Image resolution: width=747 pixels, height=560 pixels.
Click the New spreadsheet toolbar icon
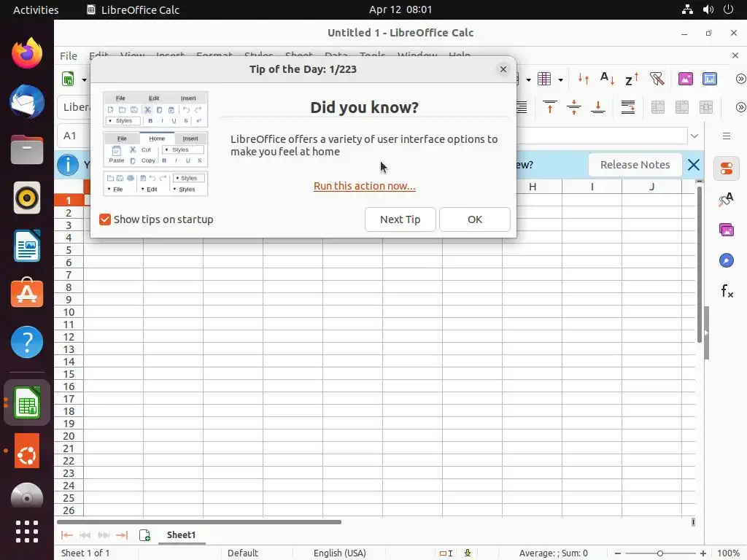[x=68, y=79]
